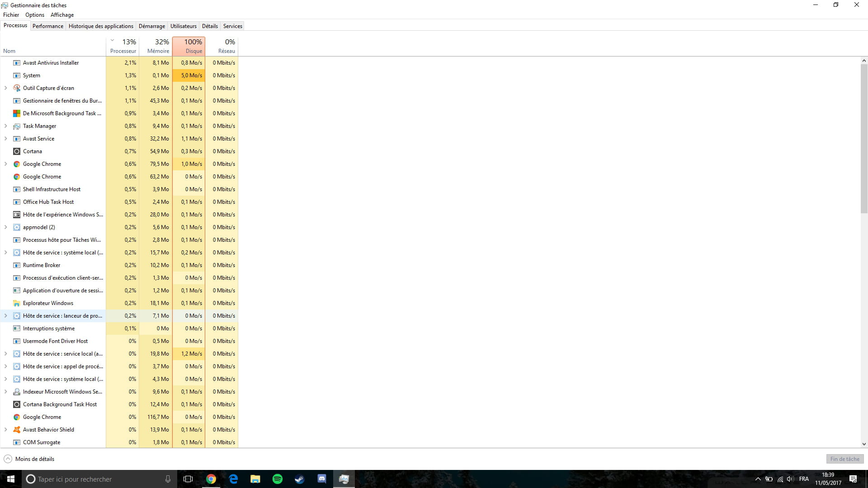Click the microphone icon in search box

(168, 479)
